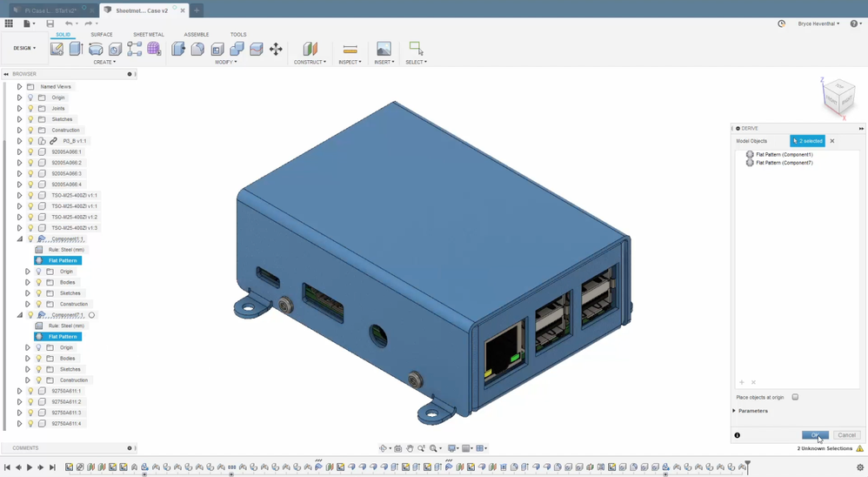Toggle visibility bulb of 92005A066:1
Screen dimensions: 868x477
point(30,151)
